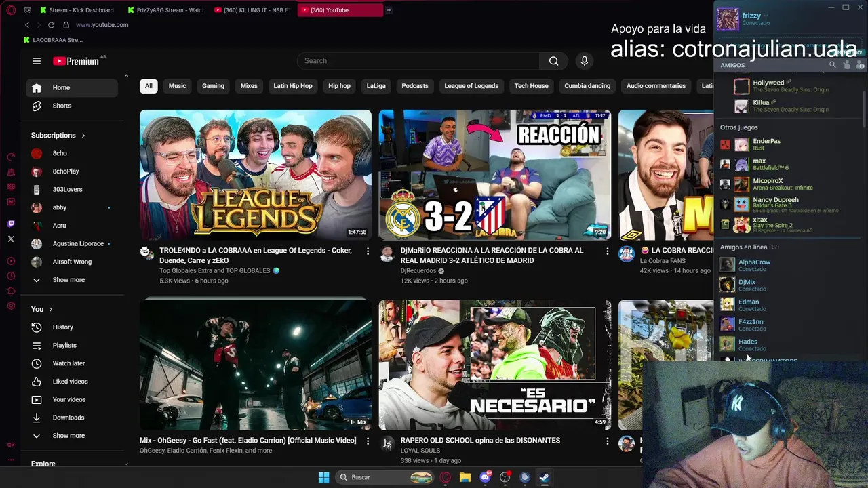868x488 pixels.
Task: Switch to KILLING IT - NSB browser tab
Action: click(252, 10)
